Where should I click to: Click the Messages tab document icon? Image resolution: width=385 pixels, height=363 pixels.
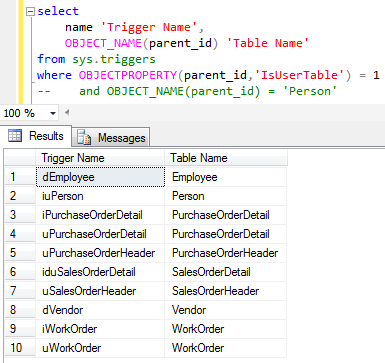click(84, 137)
